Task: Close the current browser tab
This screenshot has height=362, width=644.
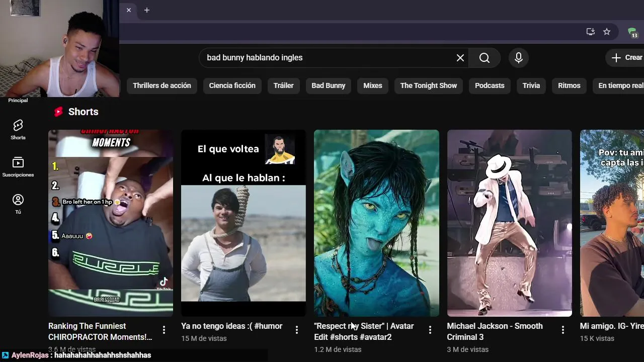Action: click(129, 10)
